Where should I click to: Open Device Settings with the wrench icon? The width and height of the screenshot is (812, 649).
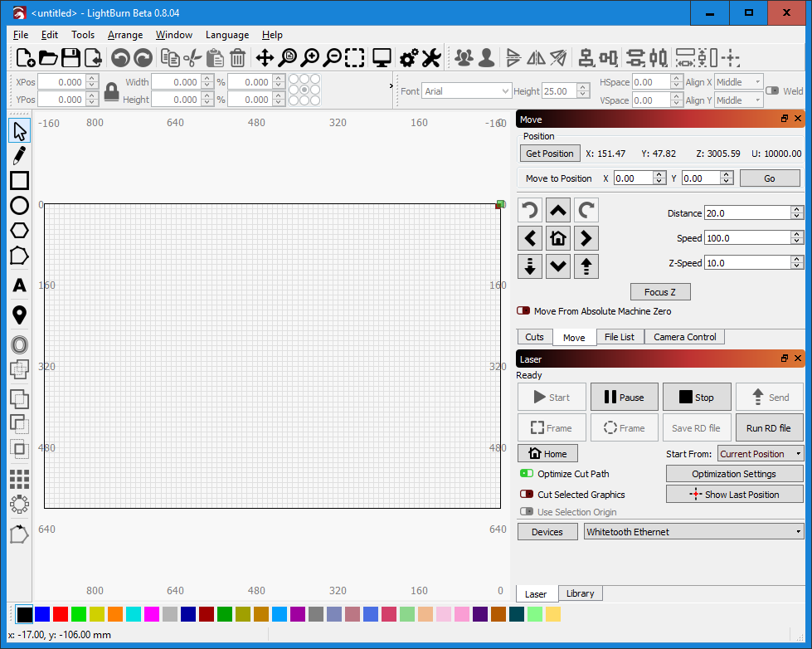[x=431, y=58]
